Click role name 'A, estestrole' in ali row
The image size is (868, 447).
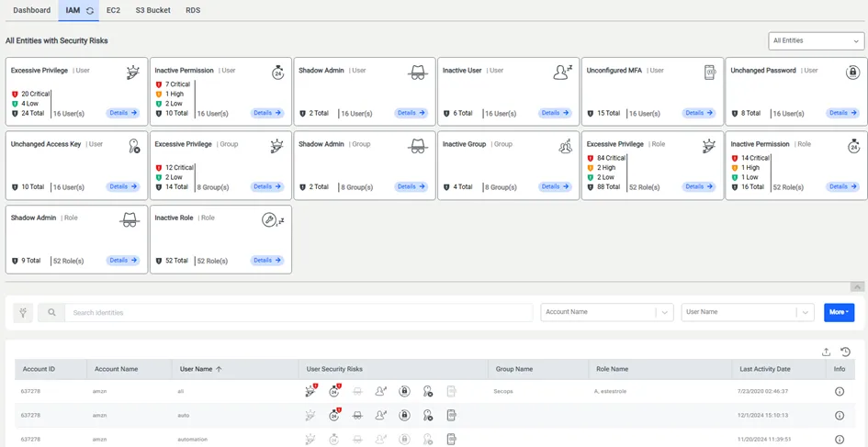[611, 391]
